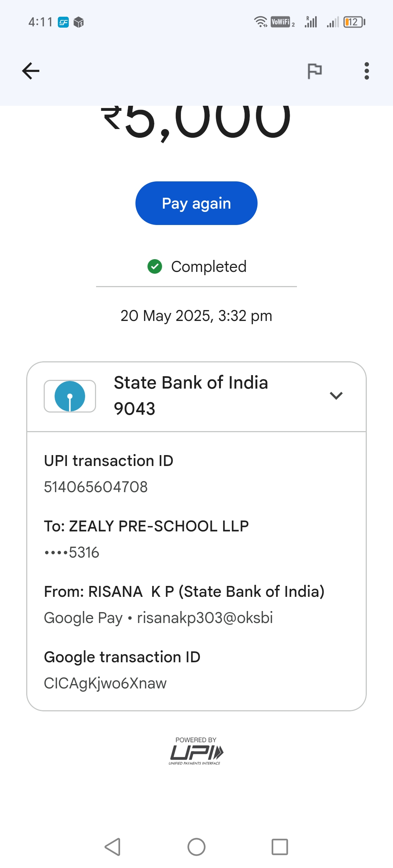Expand the State Bank of India chevron
Viewport: 393px width, 868px height.
(x=336, y=395)
